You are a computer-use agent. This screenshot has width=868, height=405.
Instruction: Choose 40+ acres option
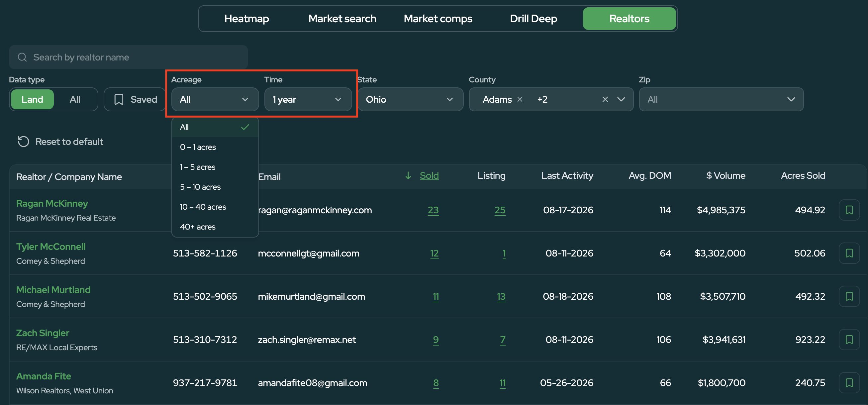pyautogui.click(x=215, y=227)
